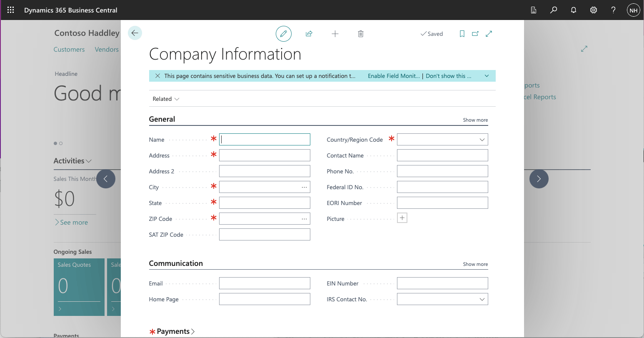Click Show more in General section
The width and height of the screenshot is (644, 338).
tap(475, 120)
